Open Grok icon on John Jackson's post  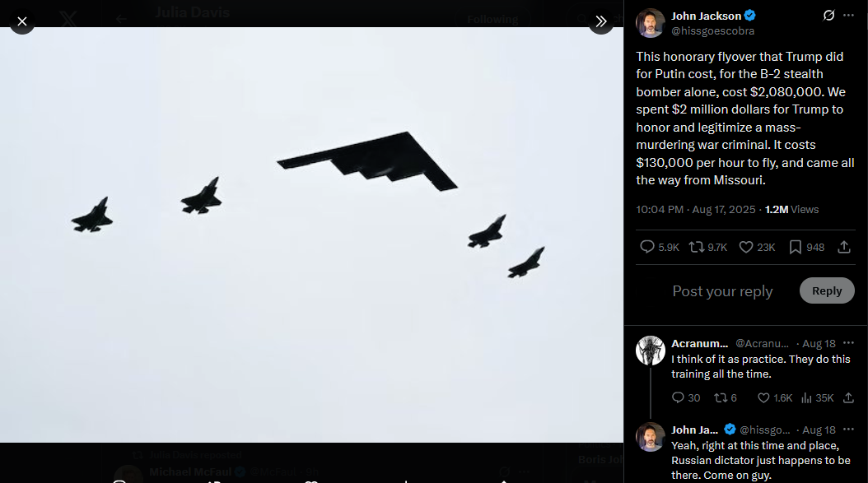(x=828, y=16)
